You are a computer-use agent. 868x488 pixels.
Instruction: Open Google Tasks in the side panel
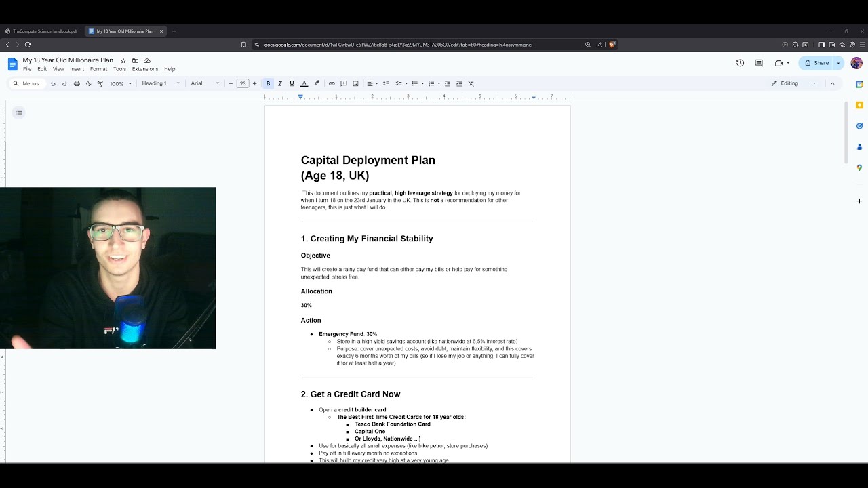click(859, 126)
